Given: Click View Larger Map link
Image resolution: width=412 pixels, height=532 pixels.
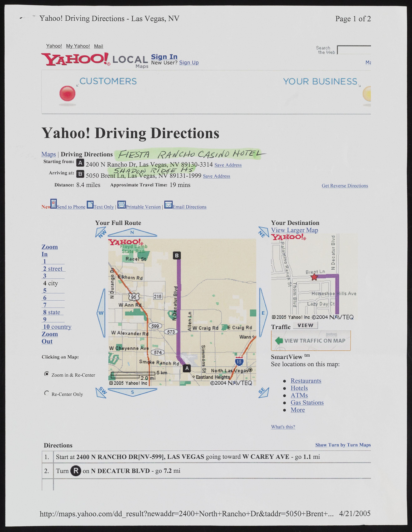Looking at the screenshot, I should pyautogui.click(x=295, y=230).
